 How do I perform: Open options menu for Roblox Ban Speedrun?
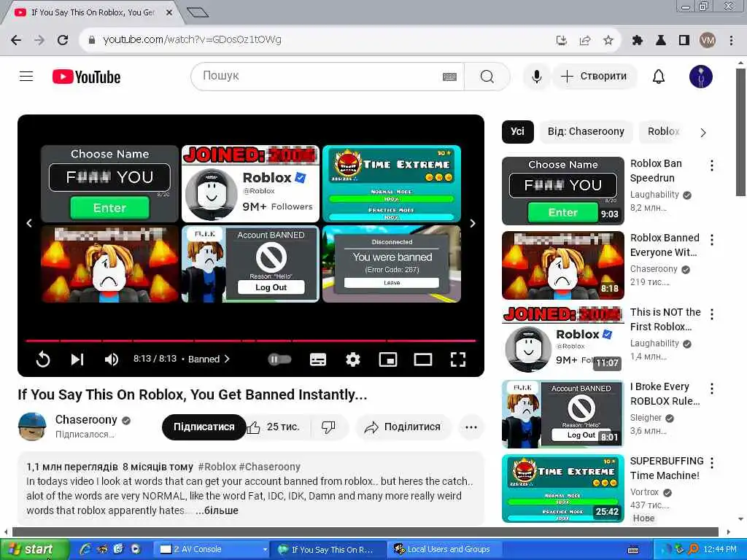point(712,166)
